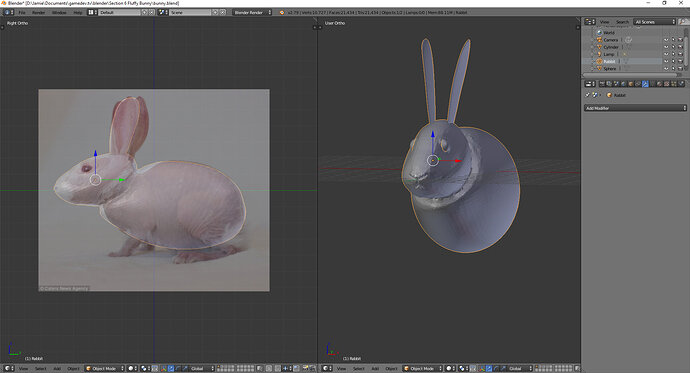Add a new screen layout

point(144,12)
